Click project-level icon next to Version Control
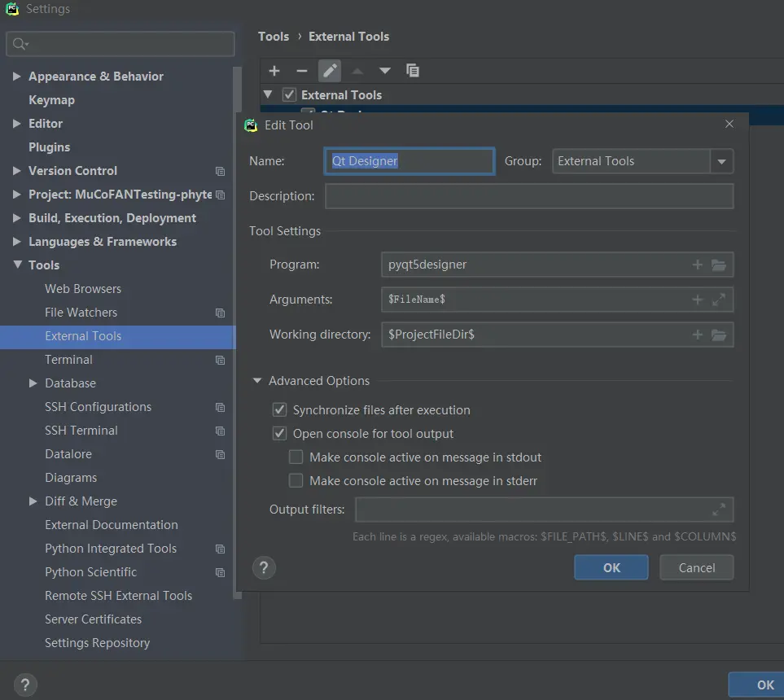Screen dimensions: 784x700 (x=220, y=171)
